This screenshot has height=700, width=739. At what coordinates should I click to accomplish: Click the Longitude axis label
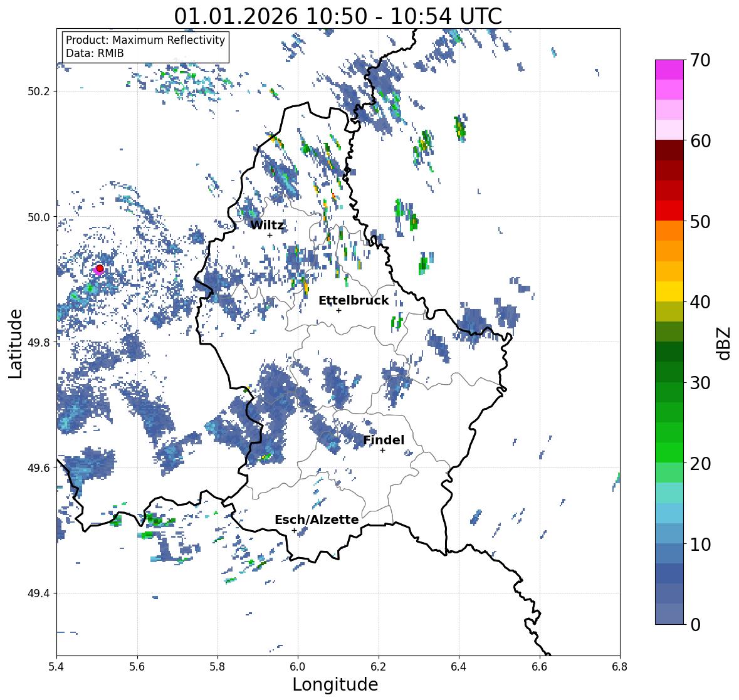tap(335, 684)
